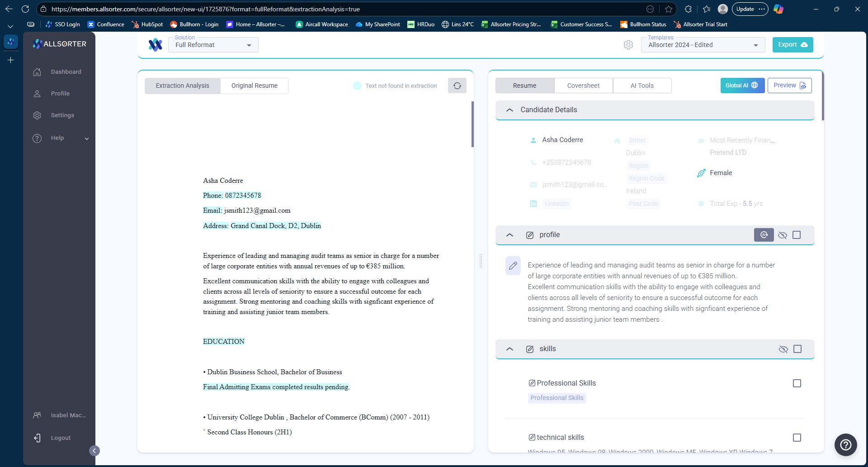Tick the Professional Skills checkbox
Viewport: 868px width, 467px height.
tap(797, 383)
